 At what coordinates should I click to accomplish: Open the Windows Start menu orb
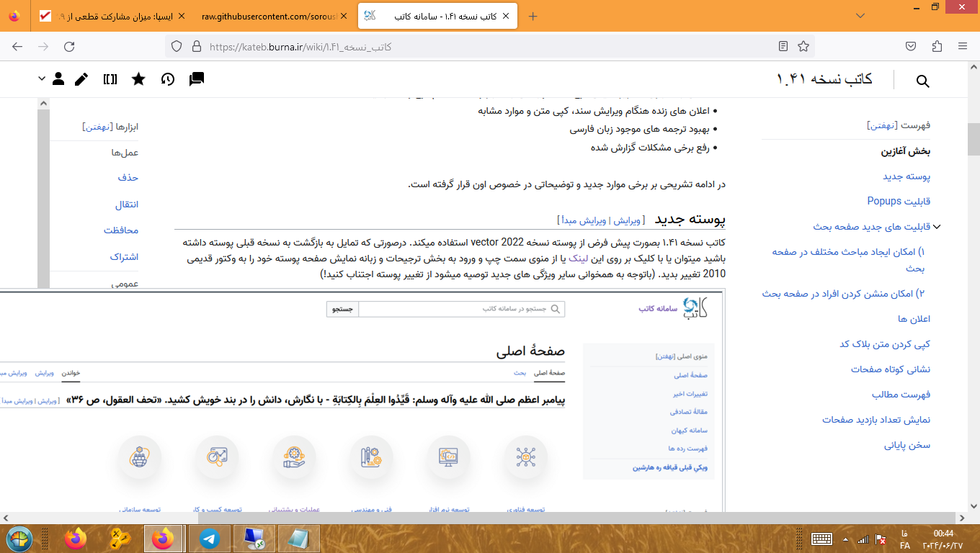(19, 539)
